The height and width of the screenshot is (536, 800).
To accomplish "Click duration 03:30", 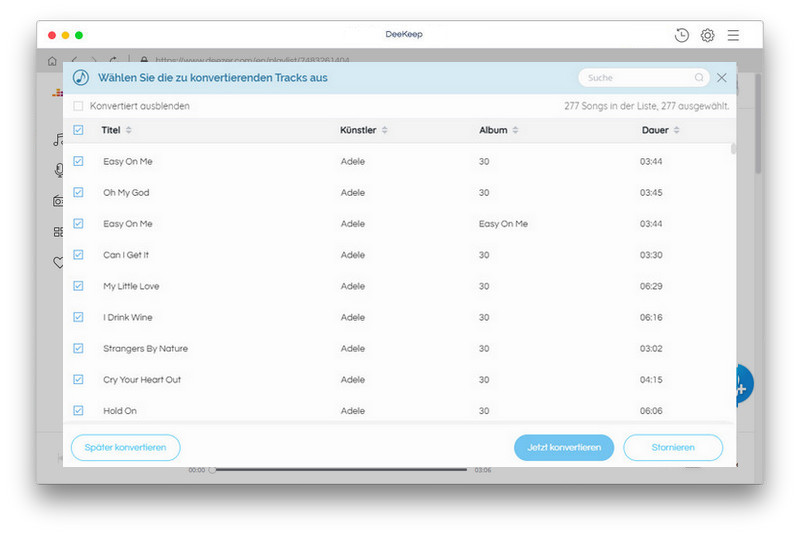I will tap(651, 255).
